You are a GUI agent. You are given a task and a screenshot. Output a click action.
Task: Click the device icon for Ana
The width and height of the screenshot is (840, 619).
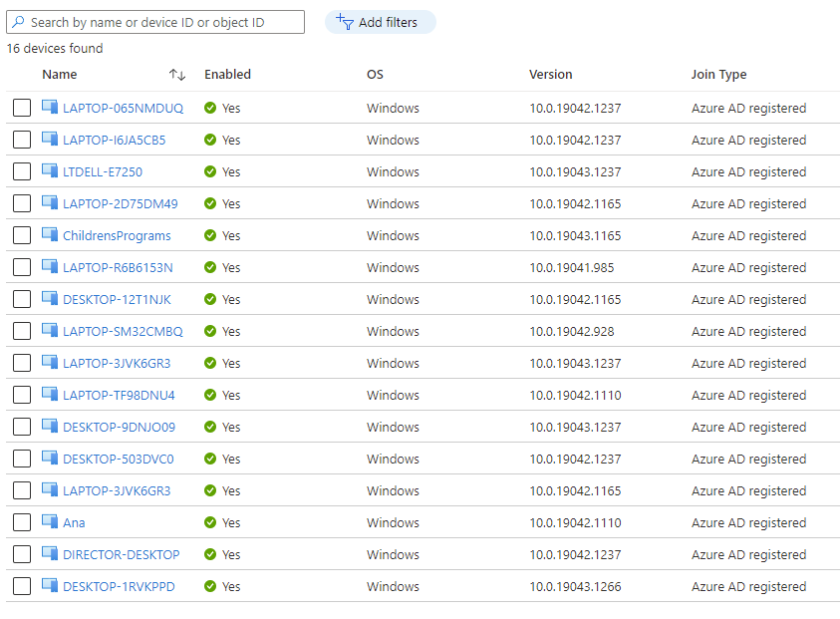(x=50, y=521)
